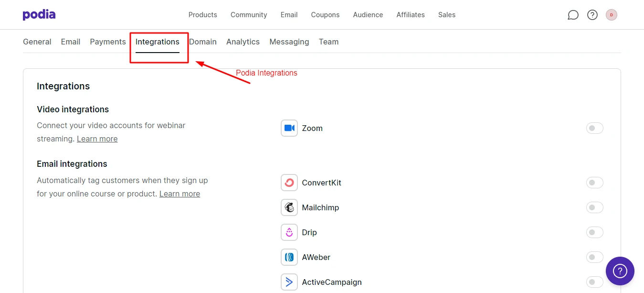Open the Coupons page

pos(325,15)
